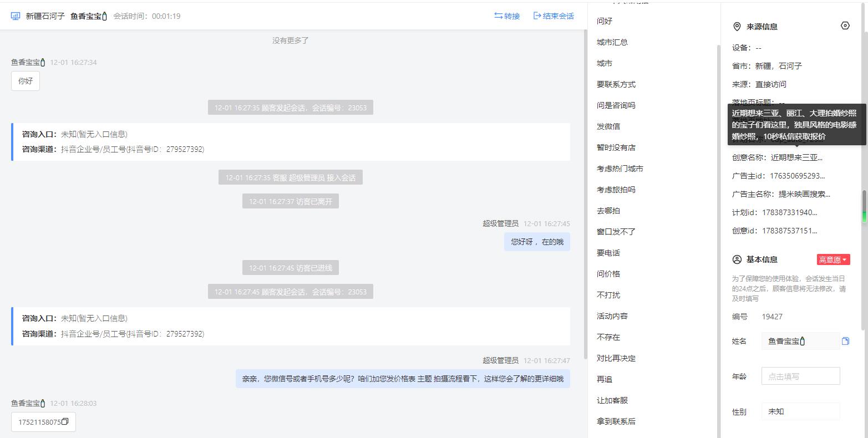Image resolution: width=868 pixels, height=438 pixels.
Task: Click 结束会话 to end the session
Action: pos(554,16)
